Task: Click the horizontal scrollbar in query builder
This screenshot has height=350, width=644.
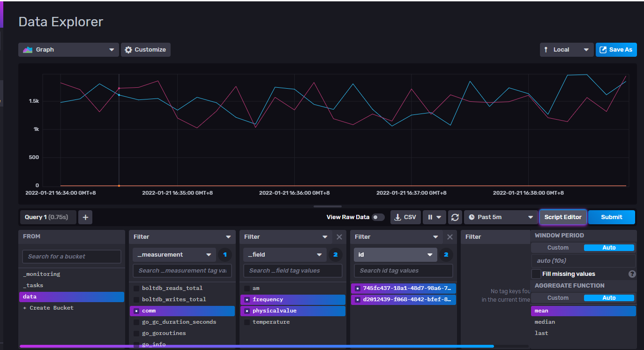Action: click(x=256, y=346)
